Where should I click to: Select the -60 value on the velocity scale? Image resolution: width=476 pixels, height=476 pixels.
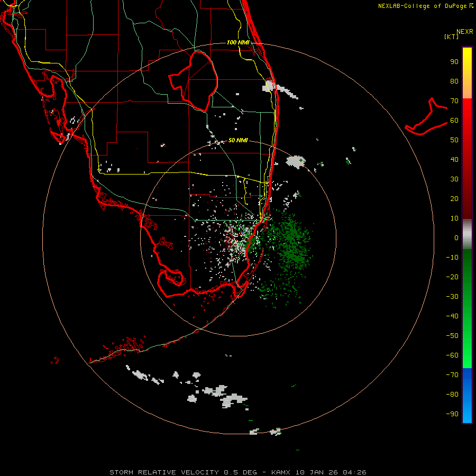452,355
